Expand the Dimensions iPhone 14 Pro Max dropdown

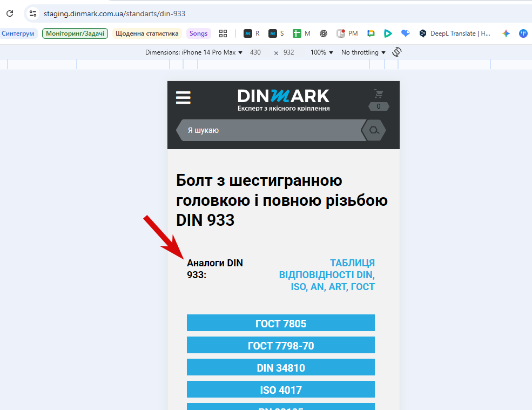pyautogui.click(x=194, y=52)
